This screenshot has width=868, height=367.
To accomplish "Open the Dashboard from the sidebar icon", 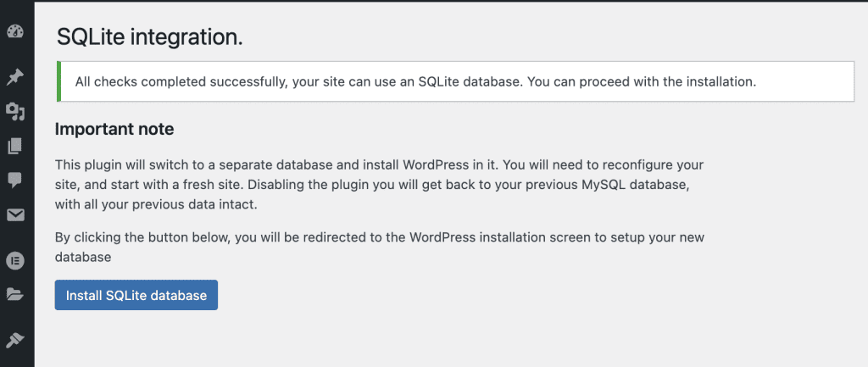I will click(x=15, y=32).
